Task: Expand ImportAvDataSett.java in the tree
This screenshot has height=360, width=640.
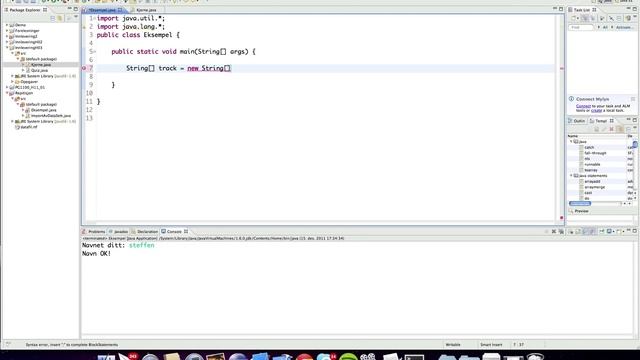Action: pos(23,116)
